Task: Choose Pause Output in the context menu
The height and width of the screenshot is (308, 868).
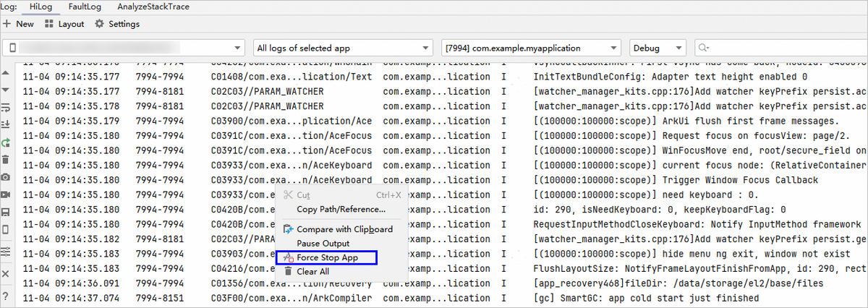Action: point(323,244)
